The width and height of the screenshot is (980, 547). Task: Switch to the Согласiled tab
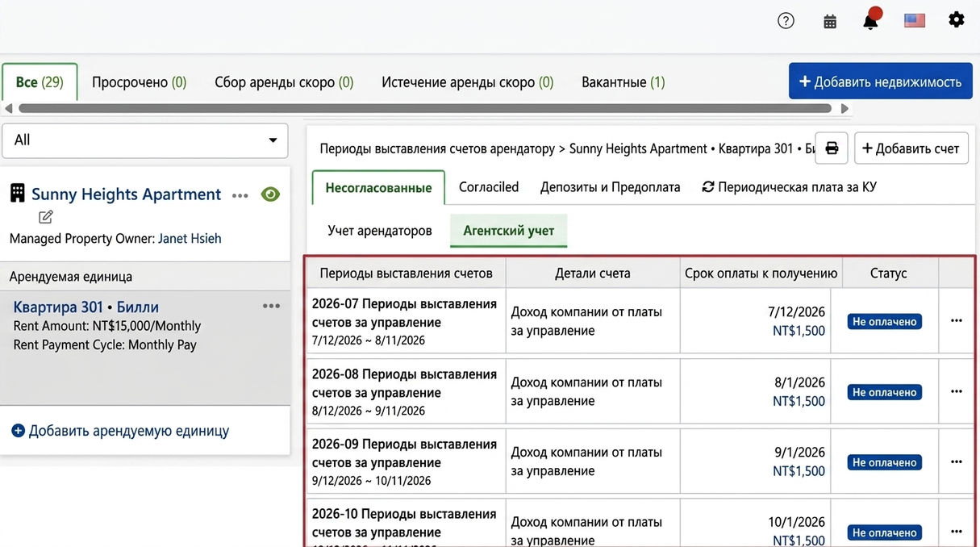489,187
